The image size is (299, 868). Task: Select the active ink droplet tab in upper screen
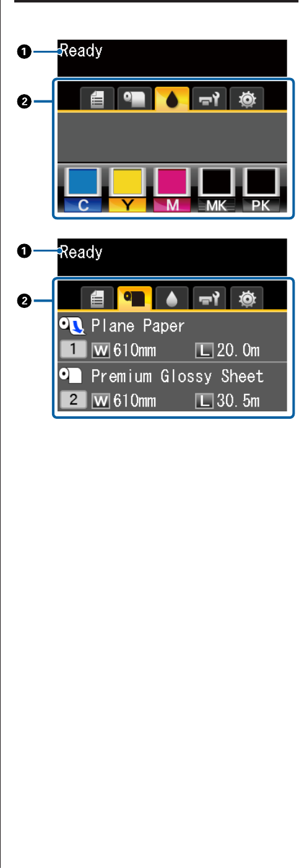click(172, 97)
